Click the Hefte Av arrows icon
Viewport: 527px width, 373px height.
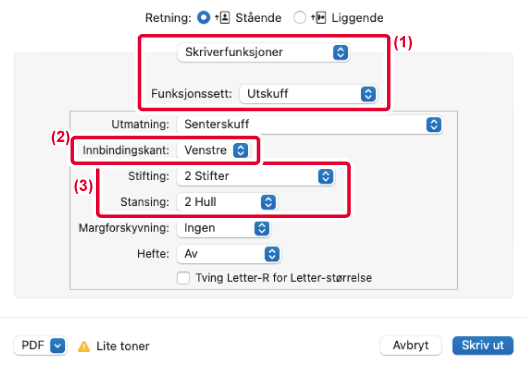click(x=272, y=254)
